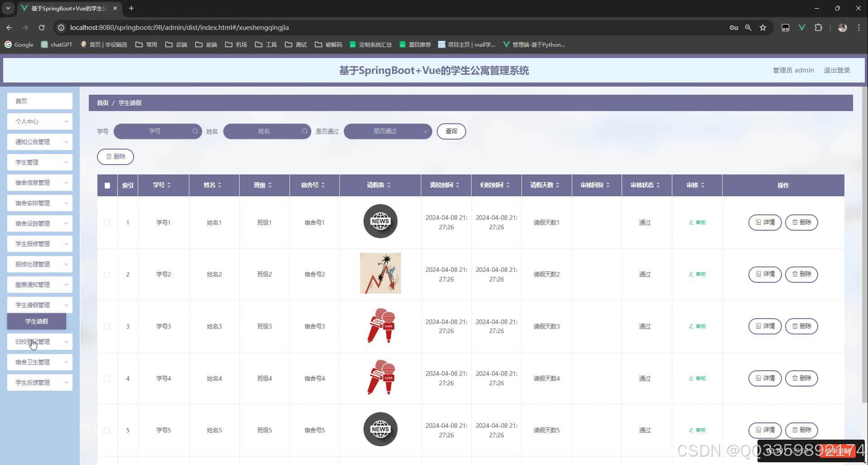Focus the 学号 search input field
This screenshot has width=868, height=465.
coord(158,131)
